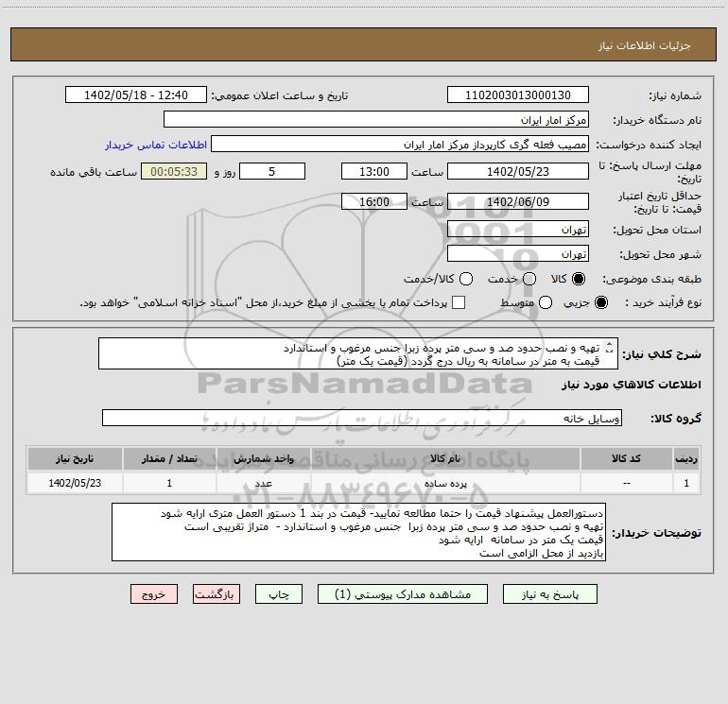
Task: Click the response deadline date 1402/05/23 field
Action: point(518,172)
